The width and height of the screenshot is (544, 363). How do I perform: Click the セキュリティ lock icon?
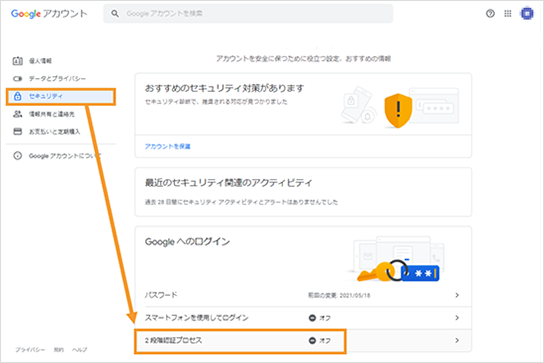pyautogui.click(x=17, y=96)
